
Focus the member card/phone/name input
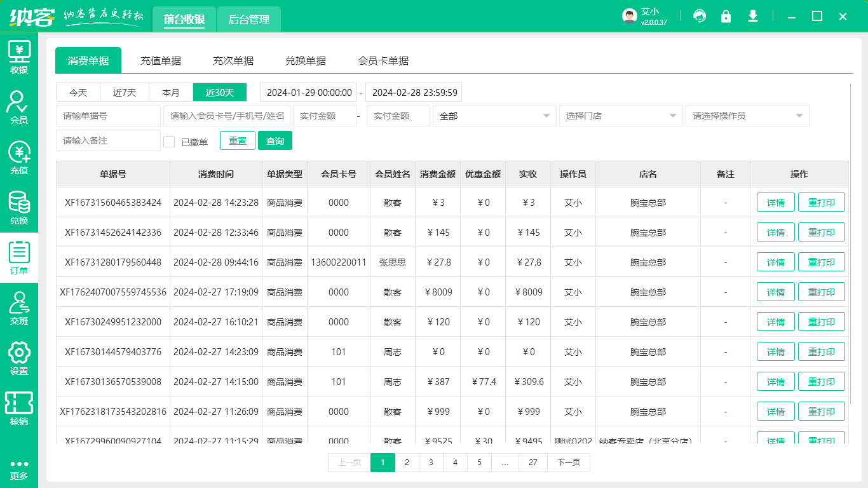click(227, 116)
